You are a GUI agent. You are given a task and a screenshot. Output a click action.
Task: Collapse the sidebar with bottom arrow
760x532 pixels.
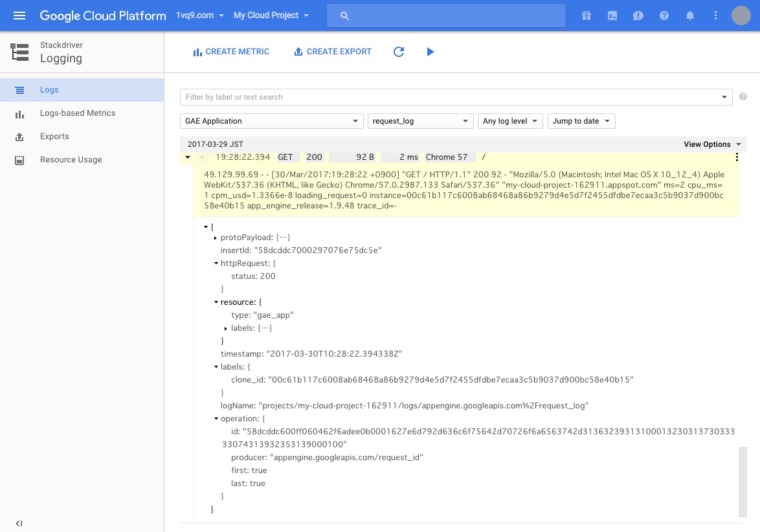coord(19,524)
